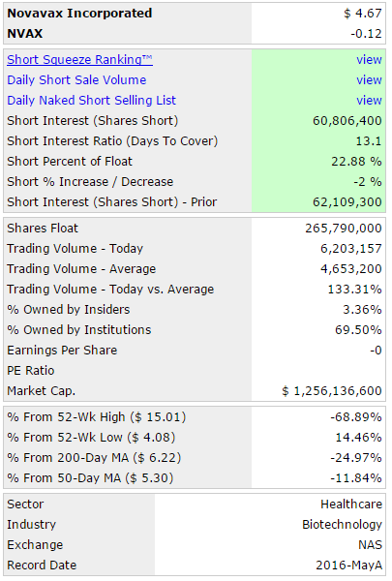Screen dimensions: 392x581
Task: Click the Shares Float value 265,790,000
Action: click(344, 229)
